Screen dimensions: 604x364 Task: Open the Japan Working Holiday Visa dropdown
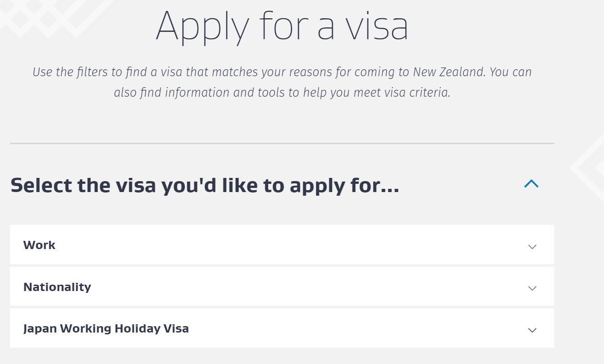coord(281,328)
